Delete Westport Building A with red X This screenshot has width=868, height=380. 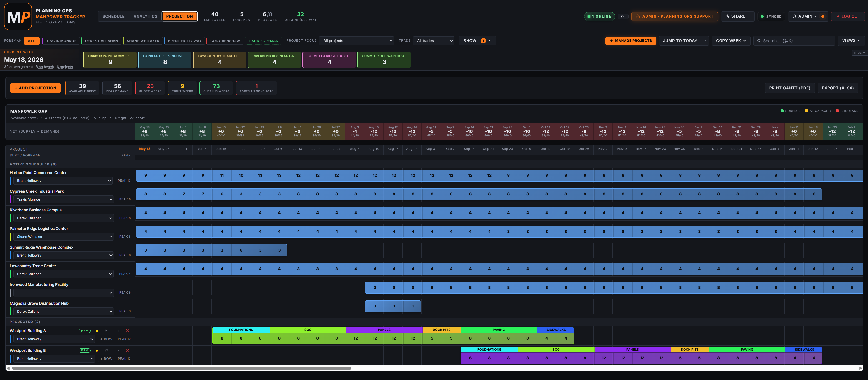tap(127, 331)
